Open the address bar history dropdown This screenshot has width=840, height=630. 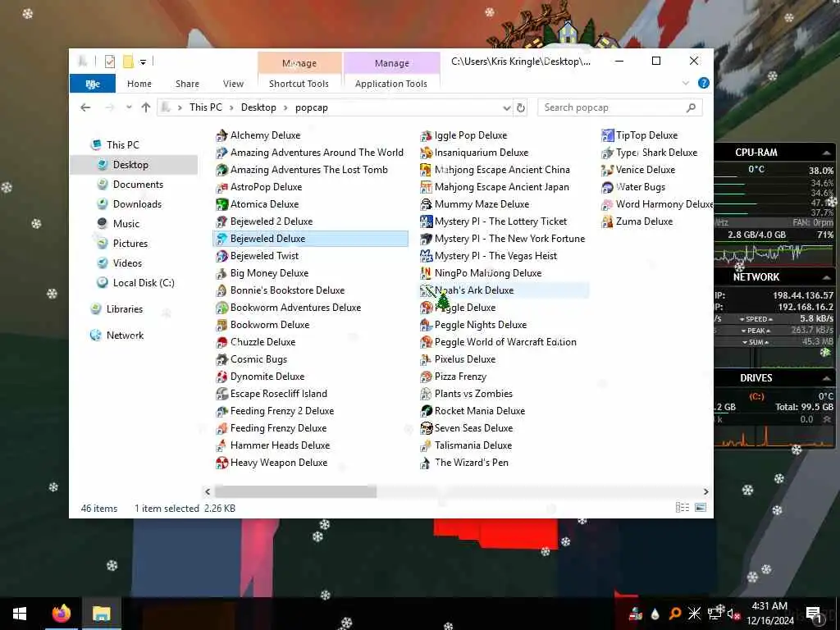(506, 108)
